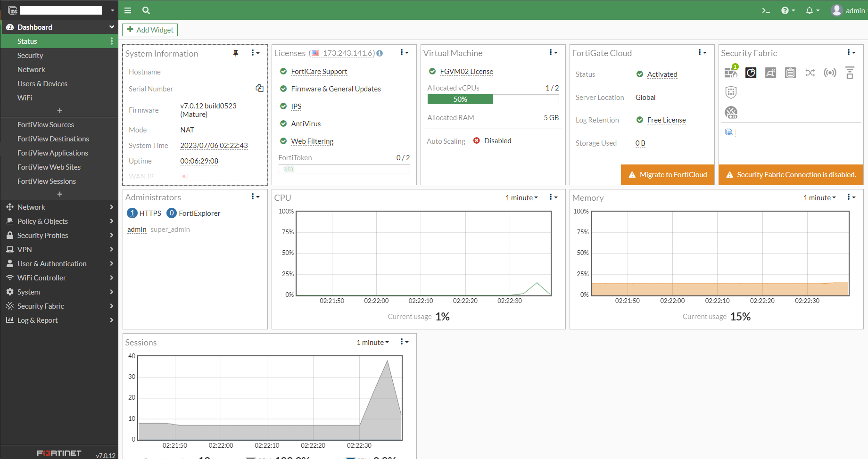Open the admin user menu
This screenshot has width=868, height=459.
848,10
